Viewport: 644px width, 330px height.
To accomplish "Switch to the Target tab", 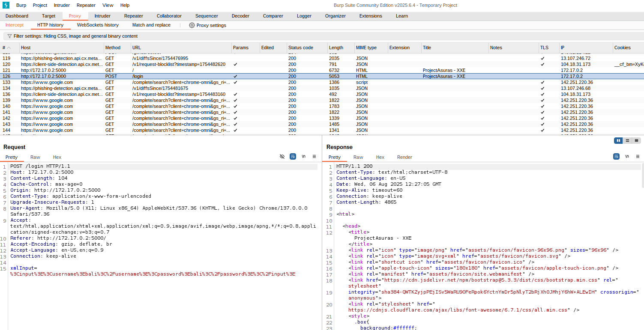I will (x=48, y=16).
